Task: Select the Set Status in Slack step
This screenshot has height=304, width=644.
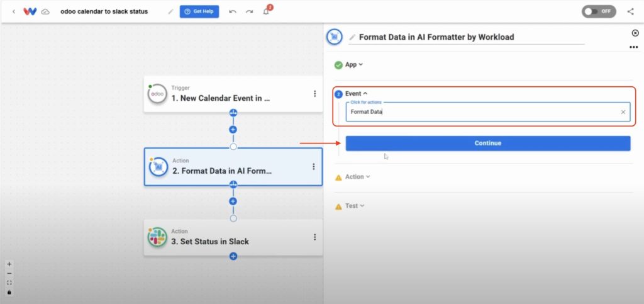Action: (x=233, y=237)
